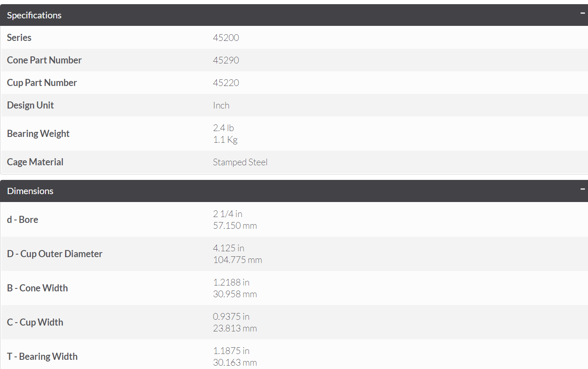588x369 pixels.
Task: Collapse the Dimensions section minus icon
Action: point(583,189)
